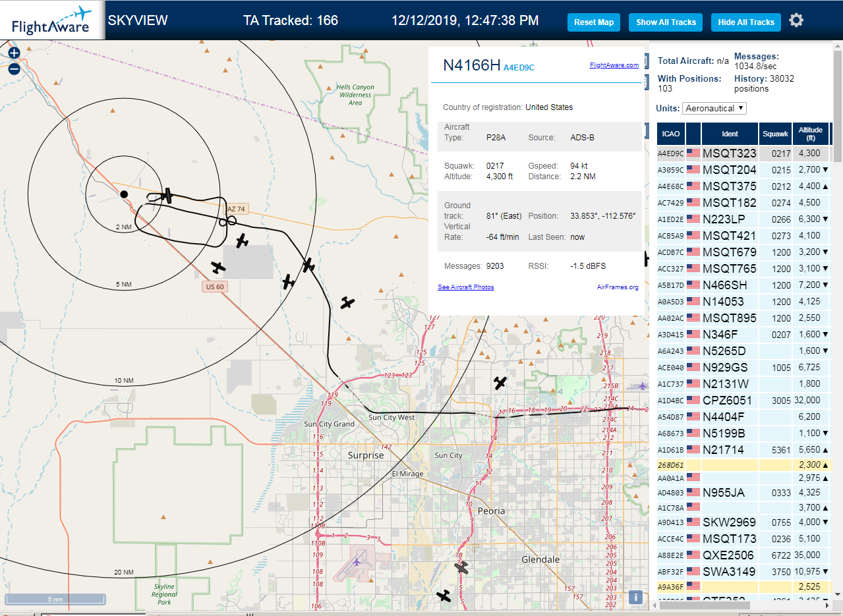Select the MSQT421 aircraft row

click(x=743, y=236)
